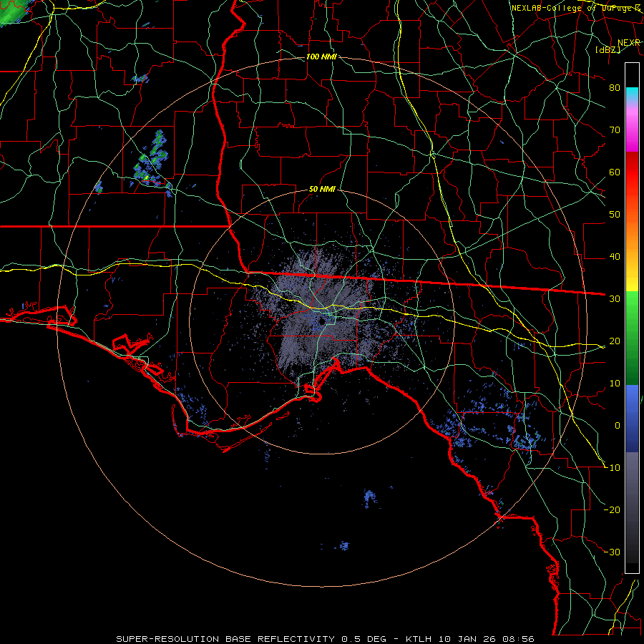This screenshot has width=644, height=644.
Task: Click the 30 value on the dBZ scale
Action: 615,299
